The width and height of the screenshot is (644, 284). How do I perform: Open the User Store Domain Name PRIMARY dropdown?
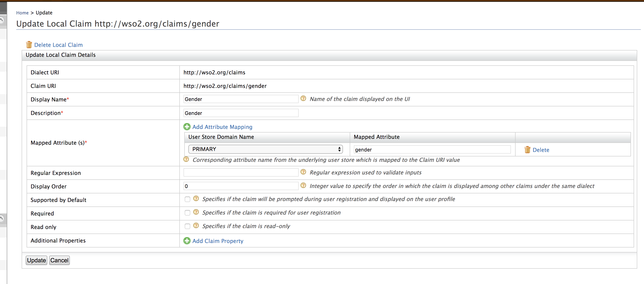(265, 149)
